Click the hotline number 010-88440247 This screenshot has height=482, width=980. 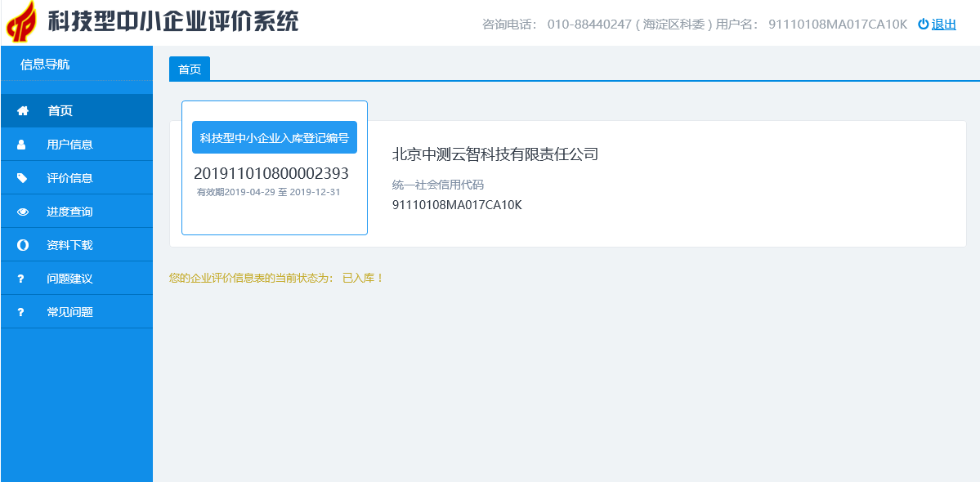coord(589,25)
